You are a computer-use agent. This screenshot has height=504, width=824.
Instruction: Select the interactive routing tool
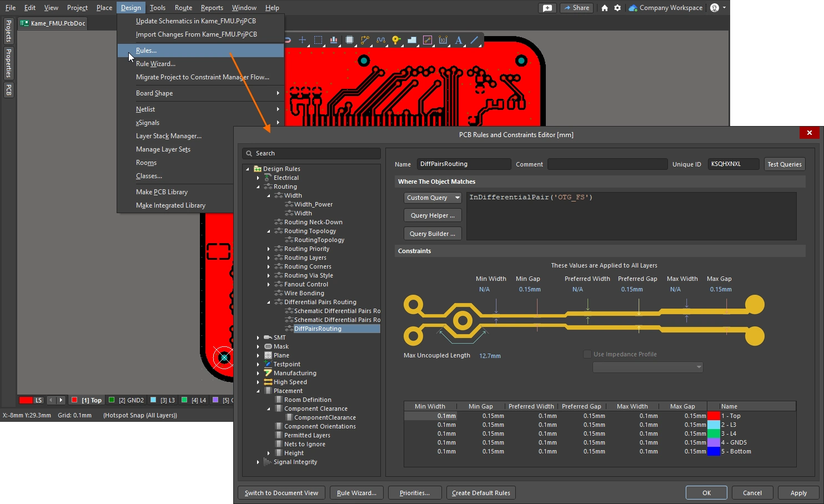[365, 40]
